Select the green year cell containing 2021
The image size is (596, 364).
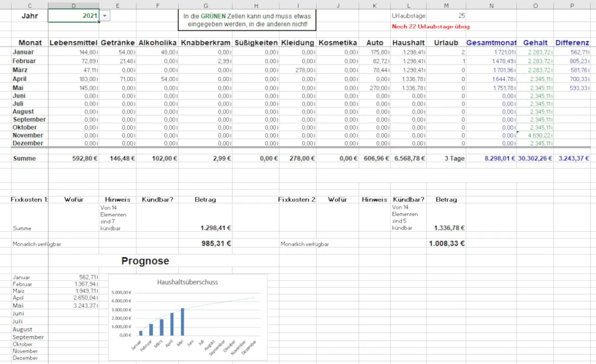click(x=74, y=16)
